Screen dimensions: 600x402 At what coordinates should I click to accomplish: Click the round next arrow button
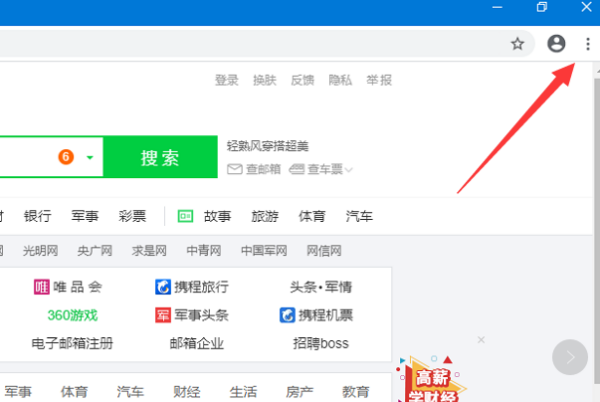point(570,357)
